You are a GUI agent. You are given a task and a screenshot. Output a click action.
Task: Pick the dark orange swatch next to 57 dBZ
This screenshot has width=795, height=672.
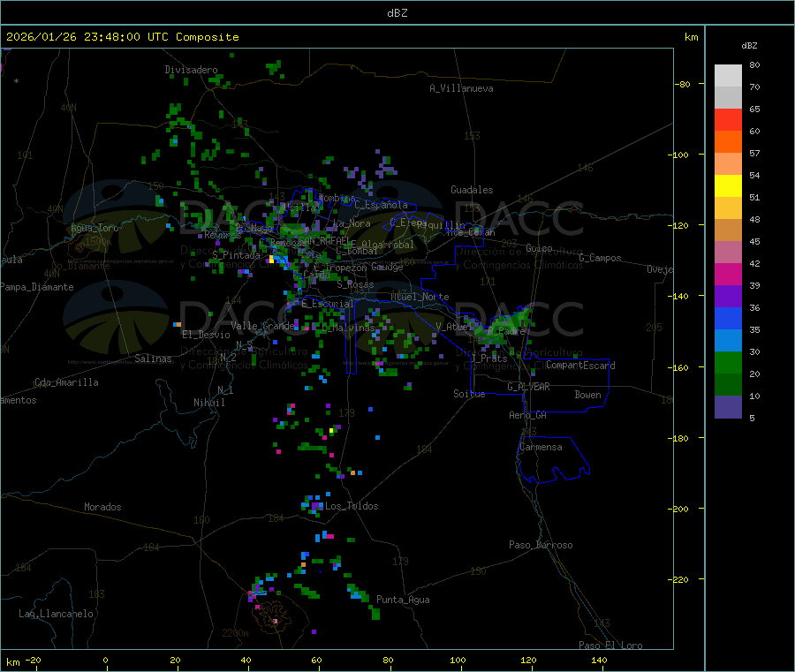tap(728, 142)
